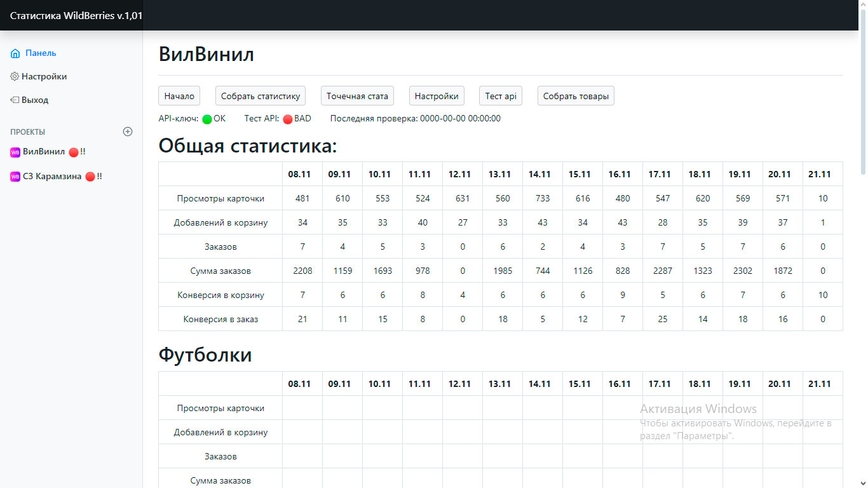Run the Тест api button
This screenshot has height=488, width=868.
[501, 96]
